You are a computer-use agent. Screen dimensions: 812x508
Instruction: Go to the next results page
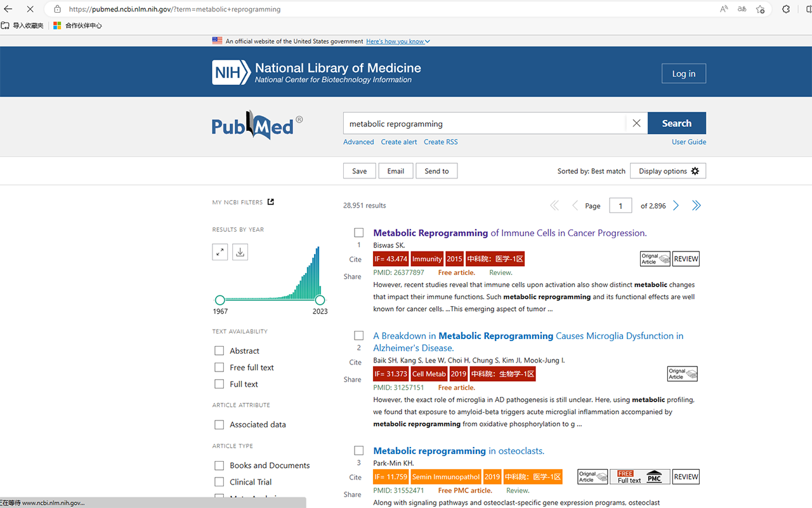pos(676,205)
